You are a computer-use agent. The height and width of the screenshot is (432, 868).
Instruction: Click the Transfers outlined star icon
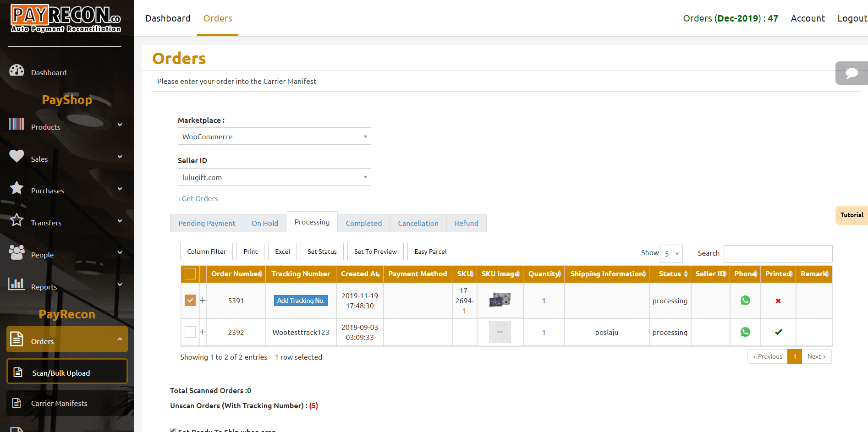click(x=16, y=220)
